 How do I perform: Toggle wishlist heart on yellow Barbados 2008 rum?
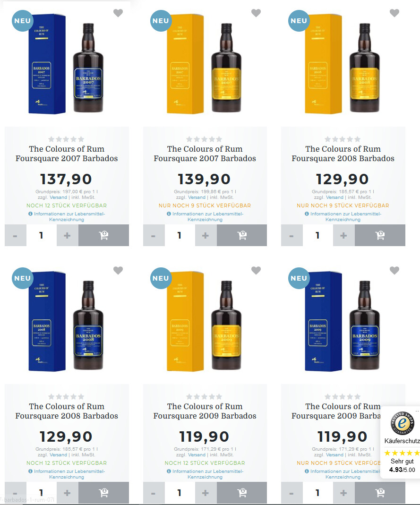(x=394, y=13)
